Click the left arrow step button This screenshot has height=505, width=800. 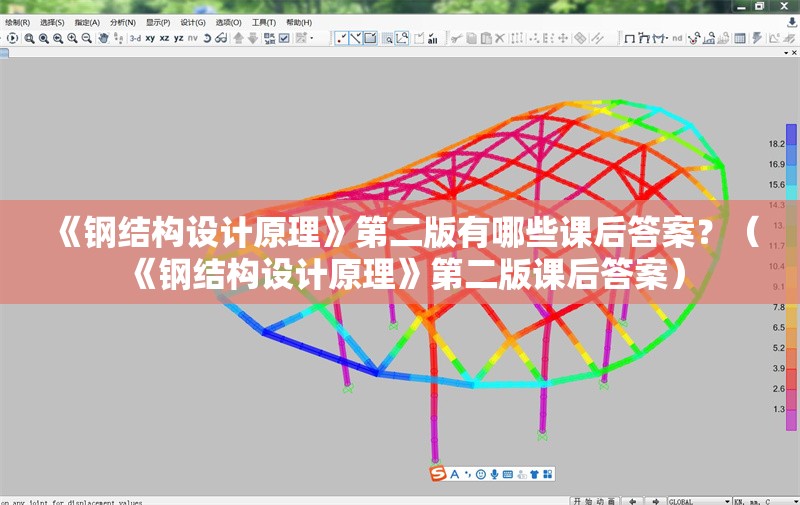633,501
